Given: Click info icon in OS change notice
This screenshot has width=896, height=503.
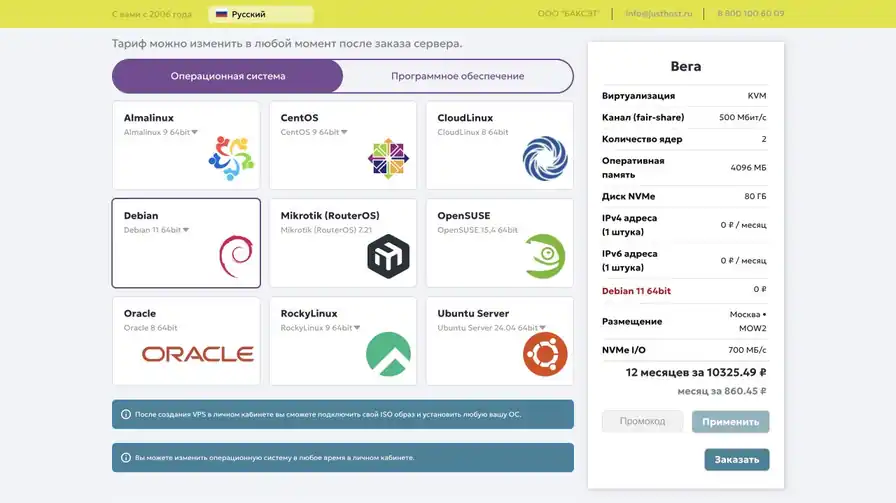Looking at the screenshot, I should point(126,458).
